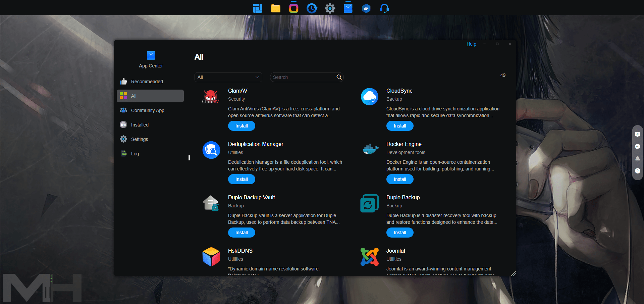Click the app count 49
The width and height of the screenshot is (644, 304).
503,75
